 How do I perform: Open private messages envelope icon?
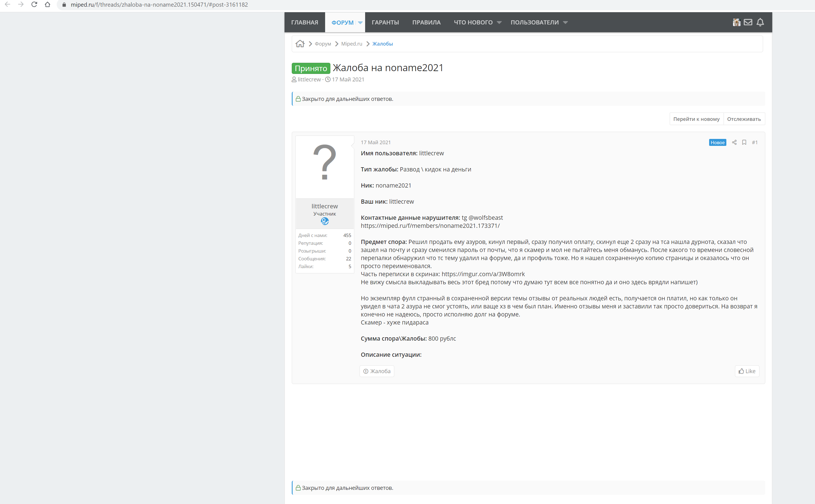(748, 22)
